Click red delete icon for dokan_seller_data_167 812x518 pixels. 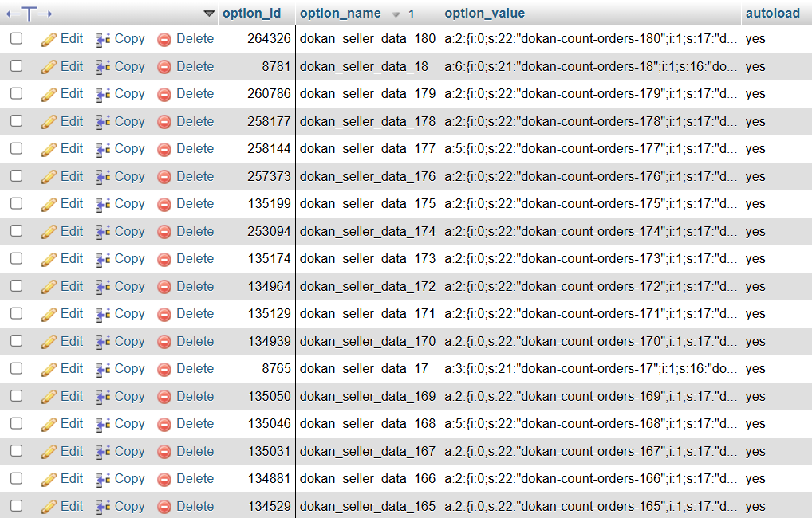tap(164, 452)
